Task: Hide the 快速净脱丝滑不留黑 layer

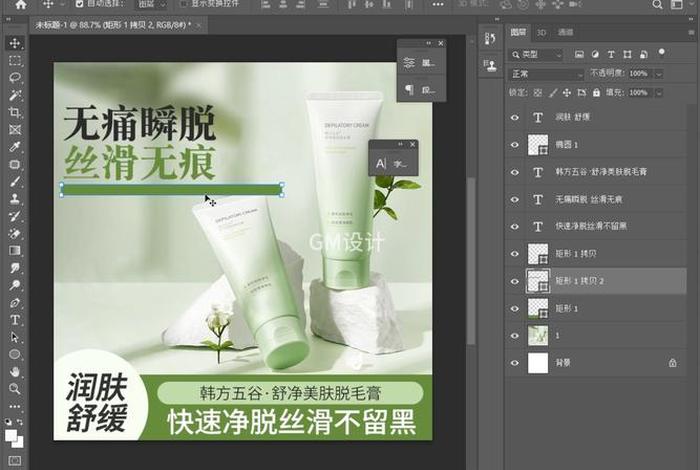Action: (515, 227)
